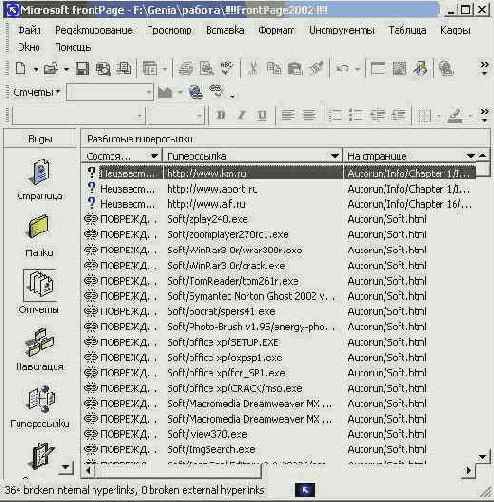The image size is (494, 502).
Task: Click the Copy icon in toolbar
Action: click(x=274, y=69)
